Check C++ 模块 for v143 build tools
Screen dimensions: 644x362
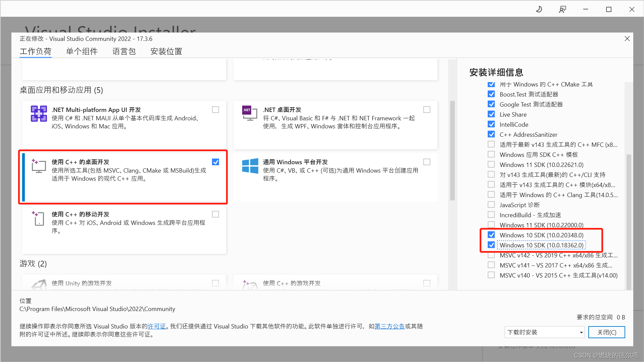pos(491,185)
